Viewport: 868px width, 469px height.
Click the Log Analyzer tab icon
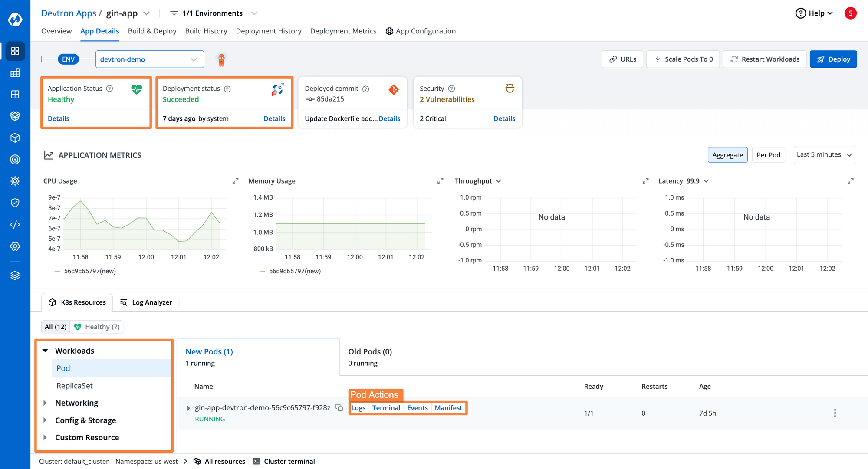coord(123,302)
